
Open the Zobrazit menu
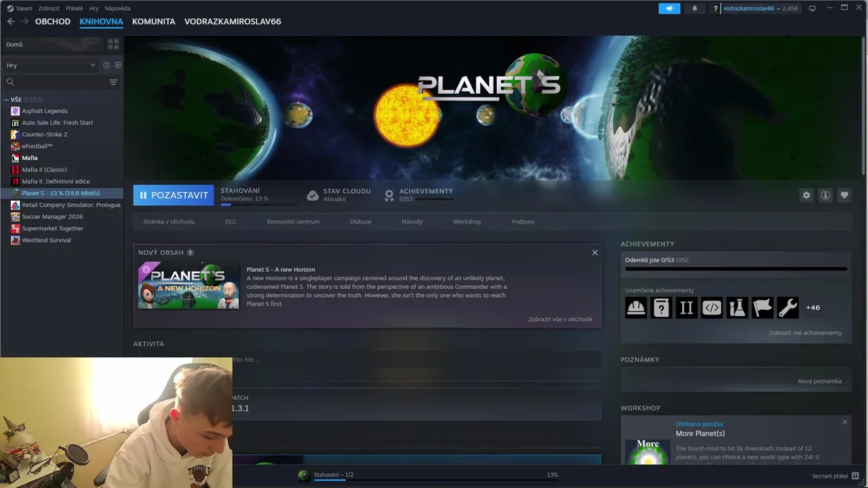point(49,8)
